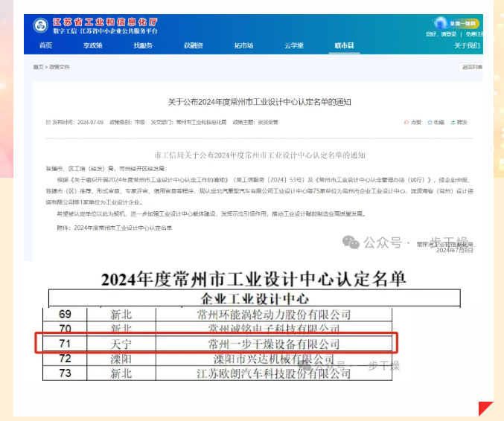Click the WeChat 公众号 watermark icon
This screenshot has width=504, height=421.
tap(350, 242)
